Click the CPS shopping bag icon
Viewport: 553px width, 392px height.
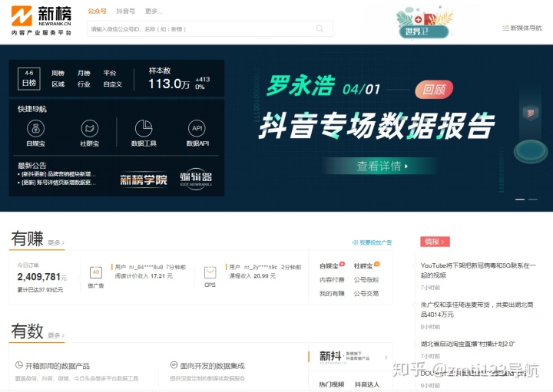pos(210,272)
